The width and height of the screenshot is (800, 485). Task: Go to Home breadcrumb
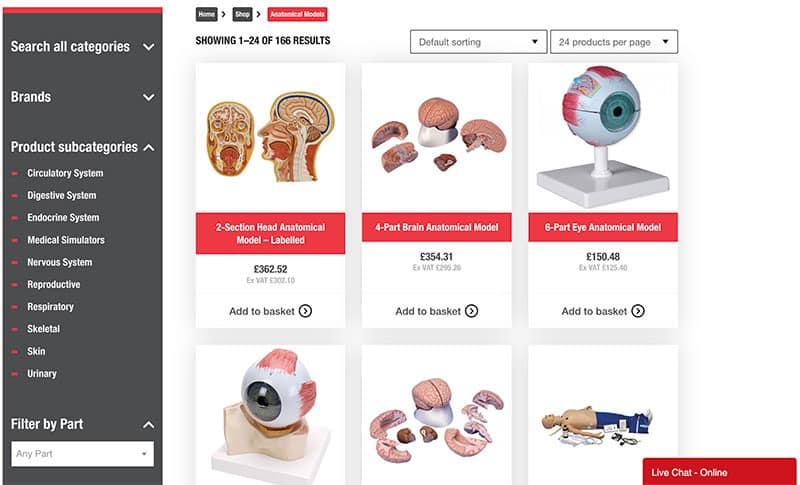pyautogui.click(x=207, y=14)
